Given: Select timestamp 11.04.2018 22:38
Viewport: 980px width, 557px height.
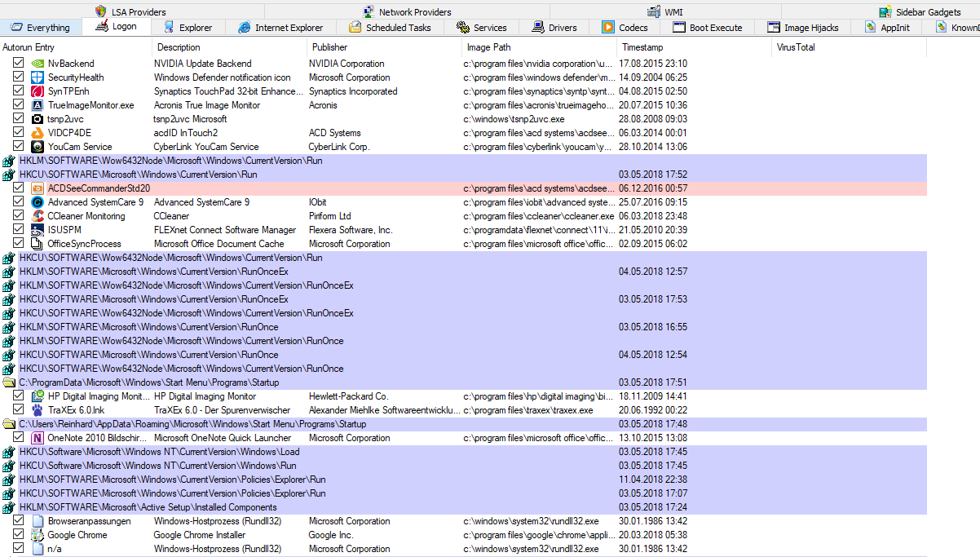Looking at the screenshot, I should tap(653, 480).
